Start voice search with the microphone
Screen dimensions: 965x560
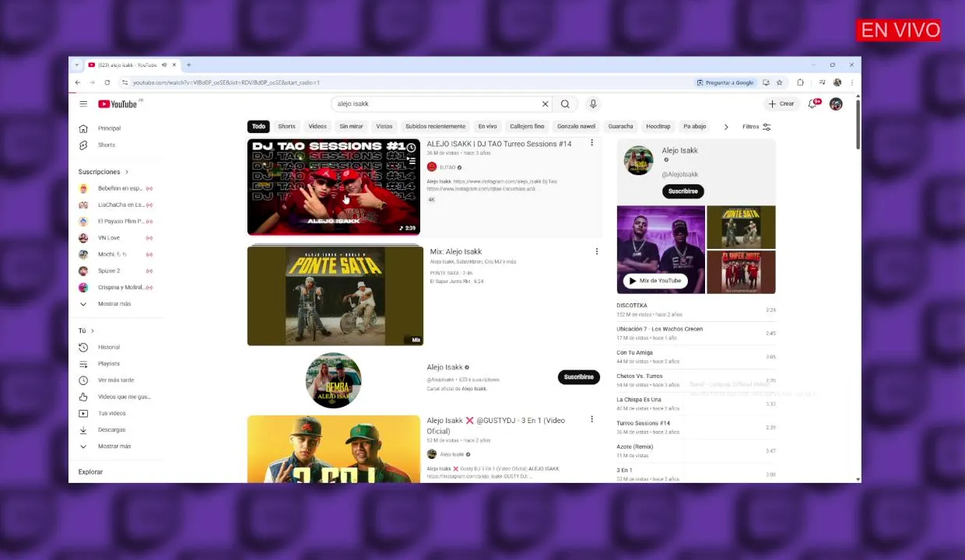(x=593, y=103)
